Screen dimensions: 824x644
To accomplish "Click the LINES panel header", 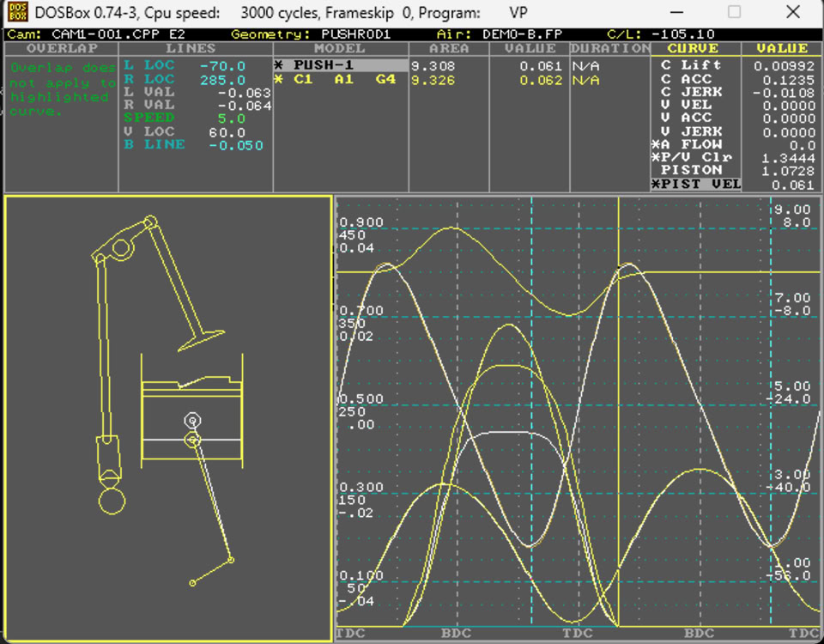I will click(x=196, y=49).
